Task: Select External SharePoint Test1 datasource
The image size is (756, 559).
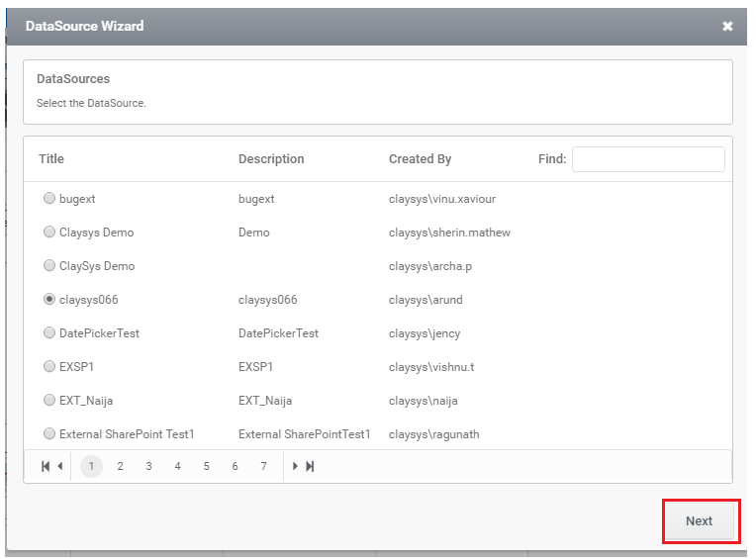Action: [x=49, y=433]
